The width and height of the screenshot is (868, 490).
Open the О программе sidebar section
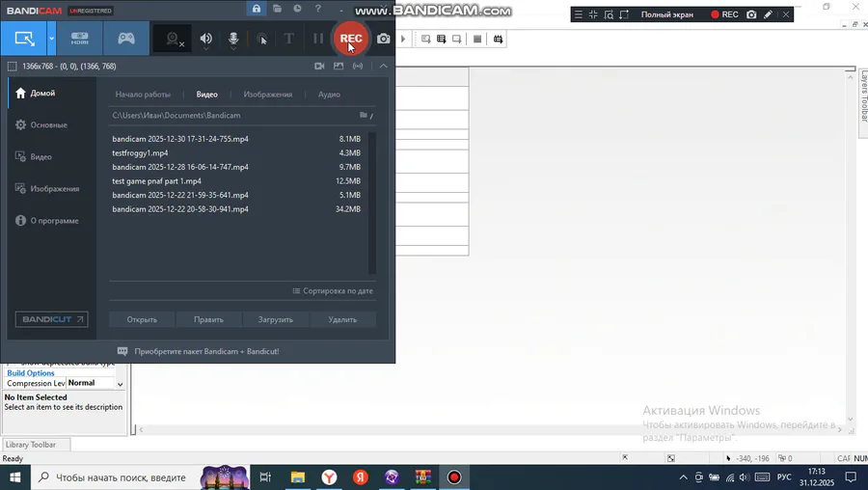(x=52, y=220)
